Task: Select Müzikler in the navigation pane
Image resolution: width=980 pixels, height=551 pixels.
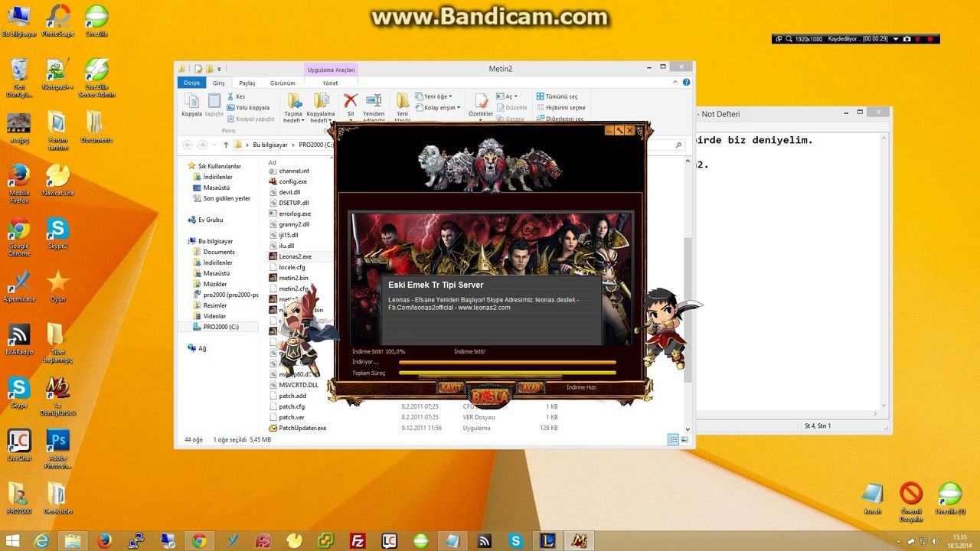Action: [x=209, y=284]
